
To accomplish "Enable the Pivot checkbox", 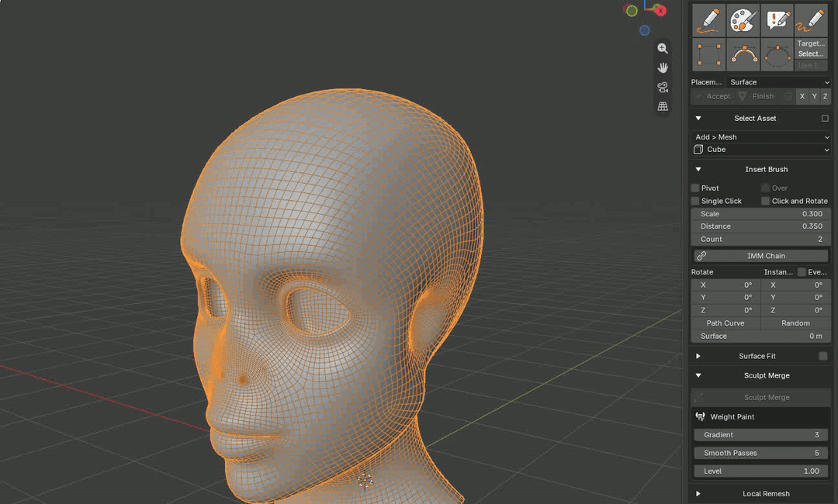I will (x=695, y=188).
